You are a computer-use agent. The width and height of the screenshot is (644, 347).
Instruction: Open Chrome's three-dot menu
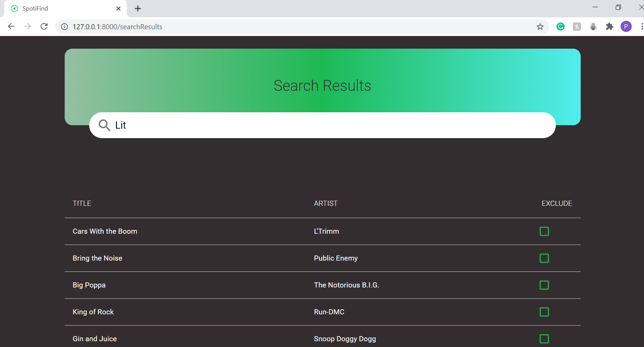click(642, 27)
